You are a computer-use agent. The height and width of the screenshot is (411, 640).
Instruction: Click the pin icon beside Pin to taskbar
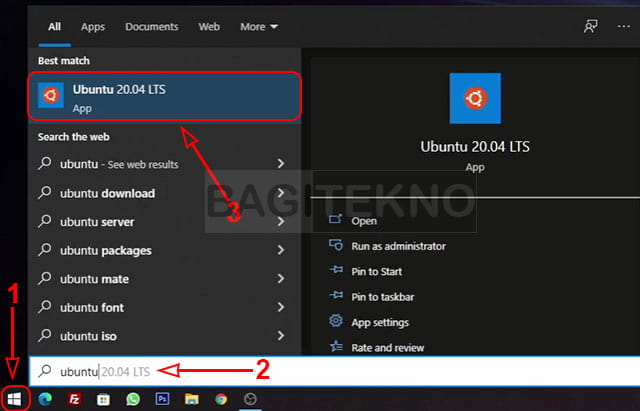tap(336, 295)
